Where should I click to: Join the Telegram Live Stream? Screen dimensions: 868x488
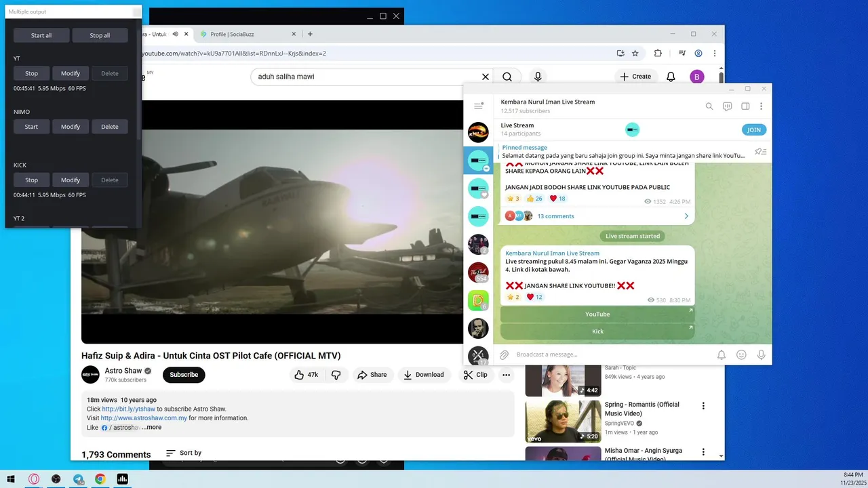(754, 129)
